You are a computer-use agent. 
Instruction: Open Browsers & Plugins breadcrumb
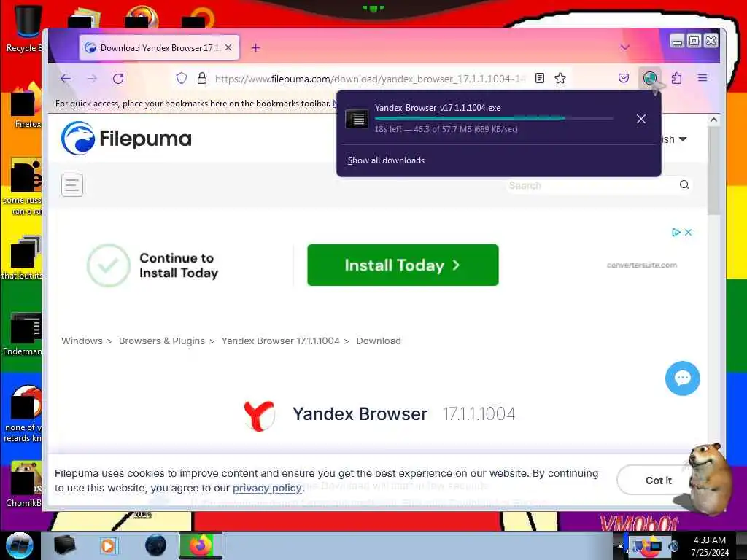point(162,341)
